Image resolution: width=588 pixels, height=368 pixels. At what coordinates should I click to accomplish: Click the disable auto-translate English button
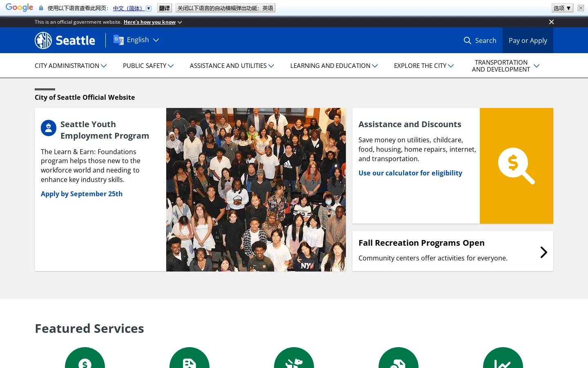pos(225,8)
